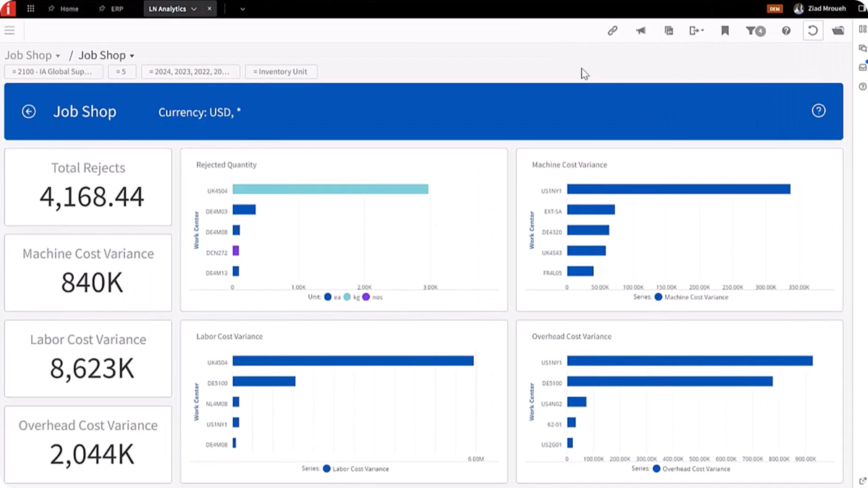Open the Inventory Unit filter chip
This screenshot has height=488, width=868.
(x=281, y=72)
